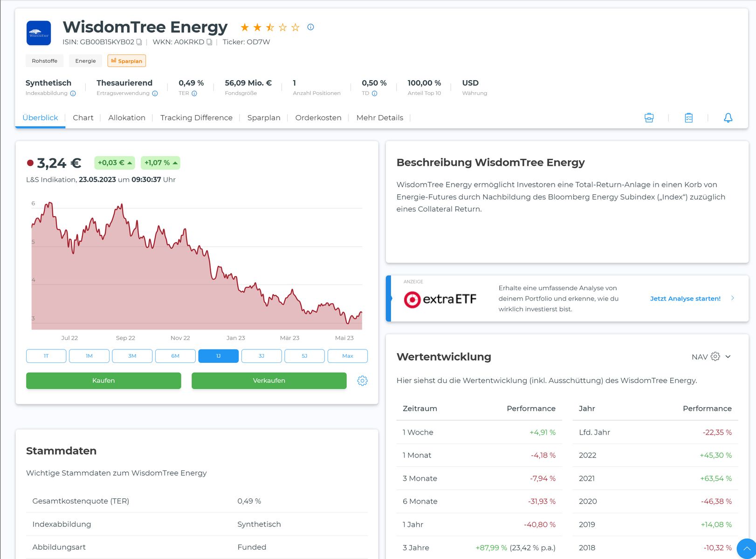Select the 1M chart timeframe
Viewport: 756px width, 559px height.
89,356
